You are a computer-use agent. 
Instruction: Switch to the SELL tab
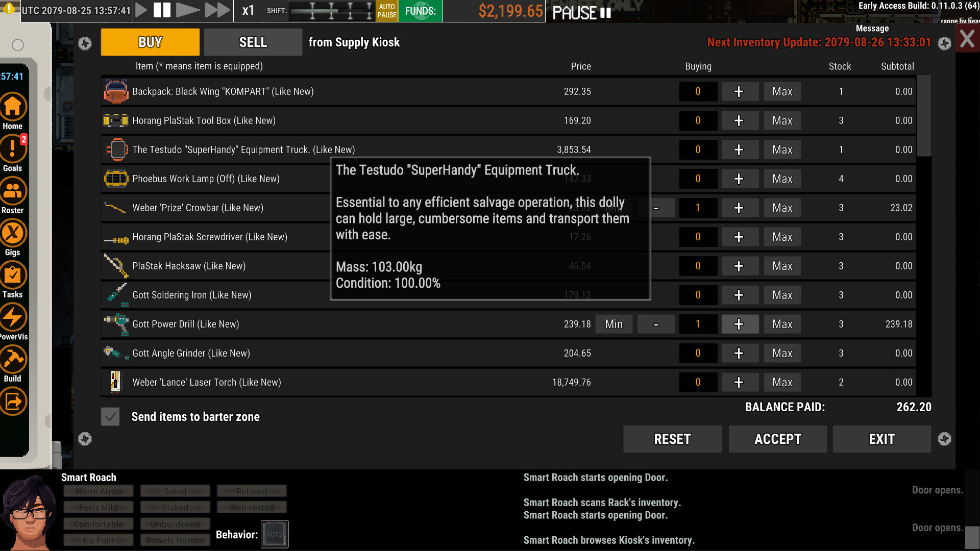point(253,42)
